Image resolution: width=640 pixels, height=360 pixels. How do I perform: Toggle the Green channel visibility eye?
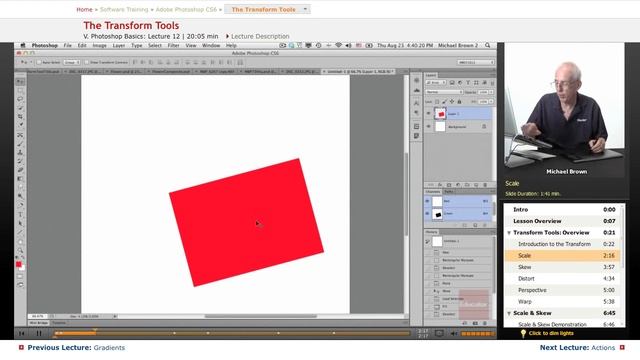(427, 213)
